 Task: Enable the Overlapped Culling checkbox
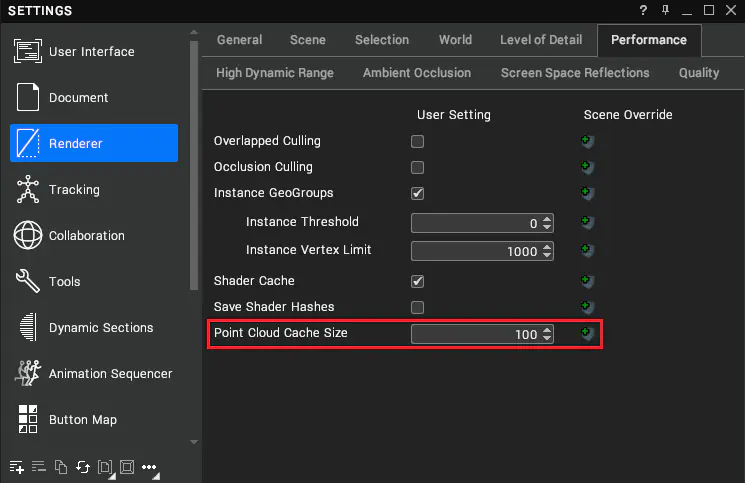click(x=417, y=142)
